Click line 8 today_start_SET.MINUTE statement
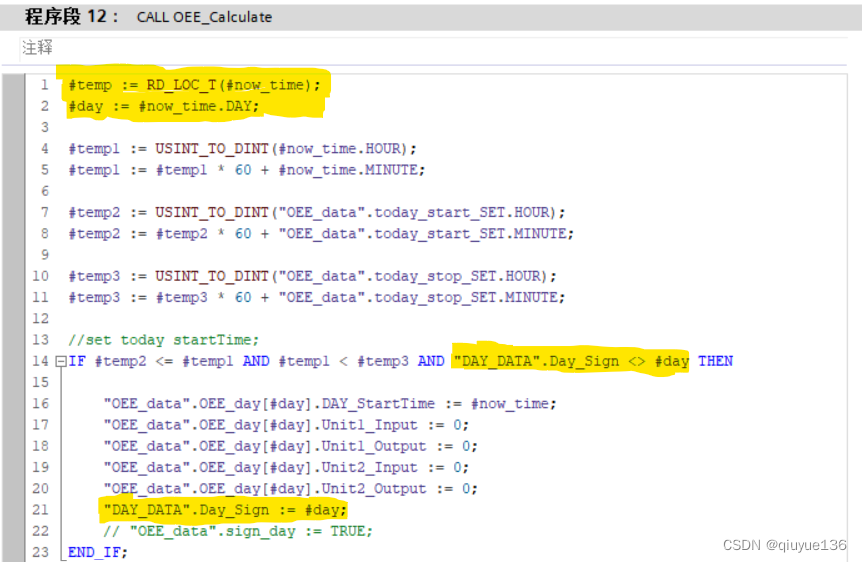The width and height of the screenshot is (862, 562). pos(321,234)
